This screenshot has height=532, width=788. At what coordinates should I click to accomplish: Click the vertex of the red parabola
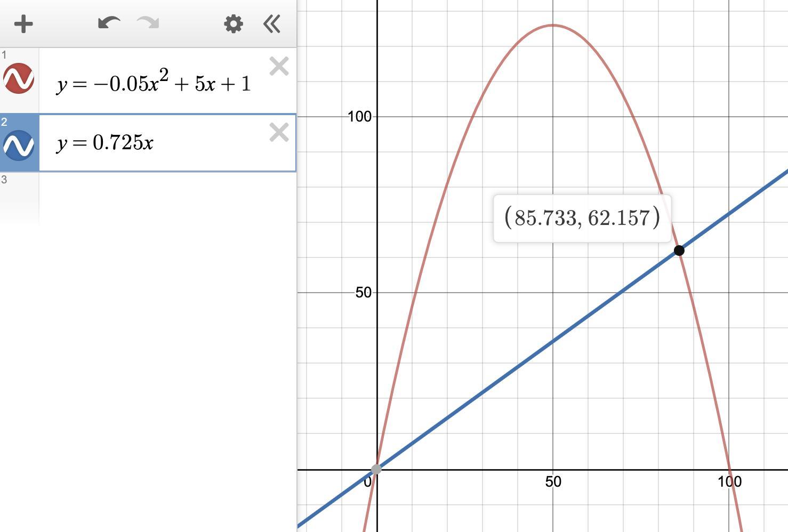pyautogui.click(x=553, y=25)
